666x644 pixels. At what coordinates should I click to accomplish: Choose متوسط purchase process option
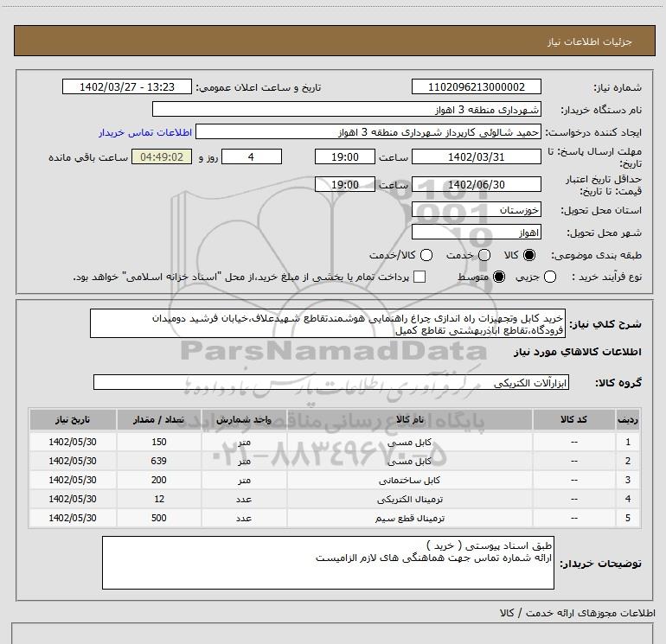pos(499,277)
